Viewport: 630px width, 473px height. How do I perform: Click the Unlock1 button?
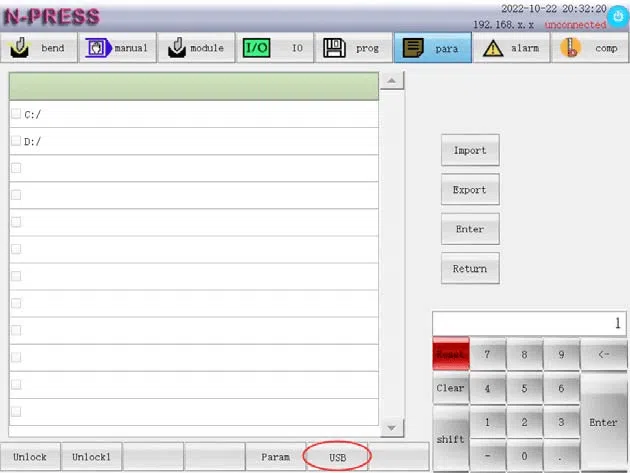pos(92,457)
